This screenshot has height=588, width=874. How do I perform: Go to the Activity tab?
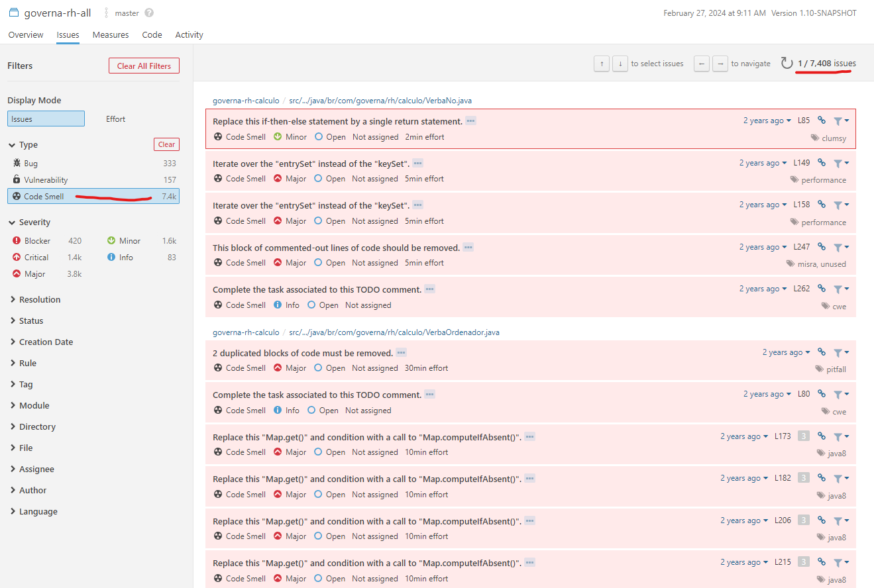coord(189,35)
